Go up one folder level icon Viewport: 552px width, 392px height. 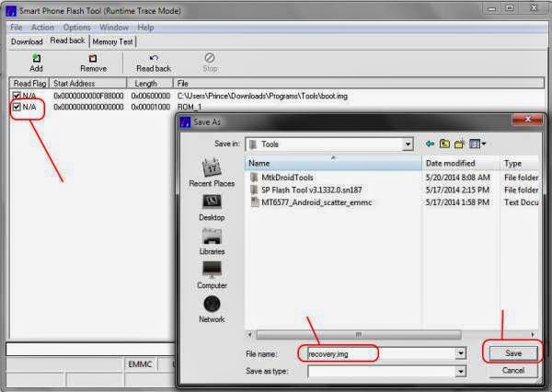point(444,144)
